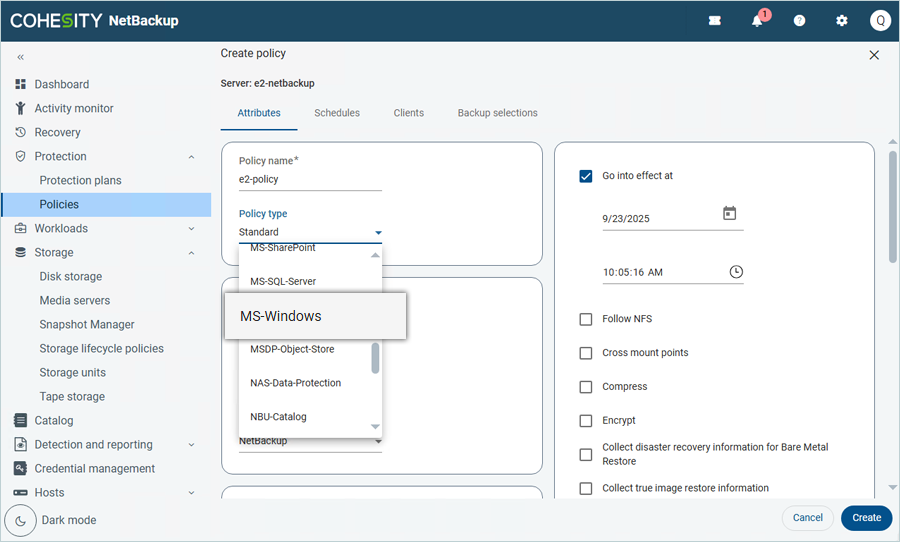Expand the Workloads sidebar section

[x=191, y=229]
